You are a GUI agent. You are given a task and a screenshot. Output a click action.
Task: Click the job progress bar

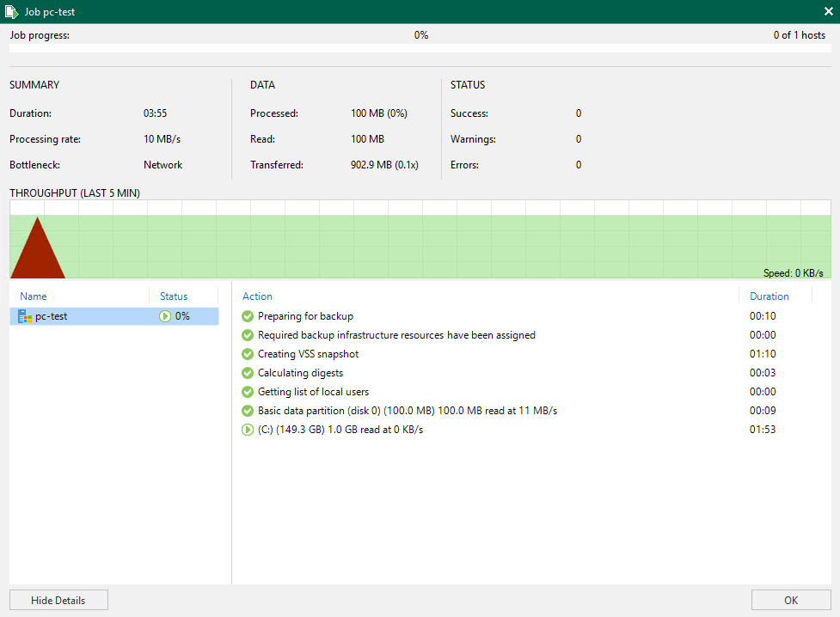pos(420,48)
